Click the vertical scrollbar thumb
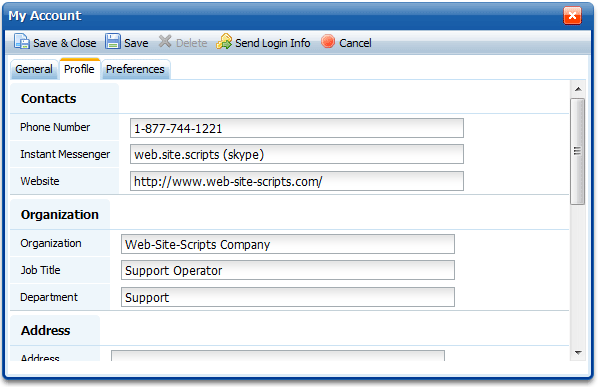Image resolution: width=599 pixels, height=387 pixels. (578, 152)
